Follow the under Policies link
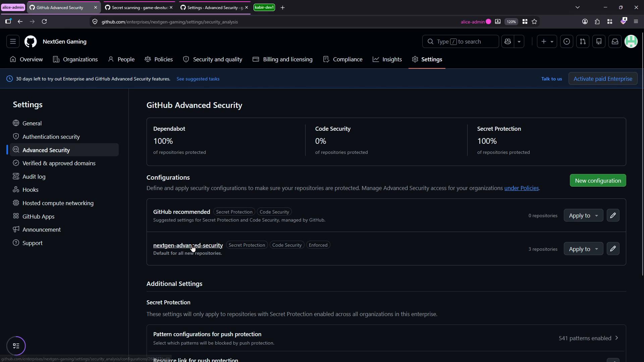 521,188
